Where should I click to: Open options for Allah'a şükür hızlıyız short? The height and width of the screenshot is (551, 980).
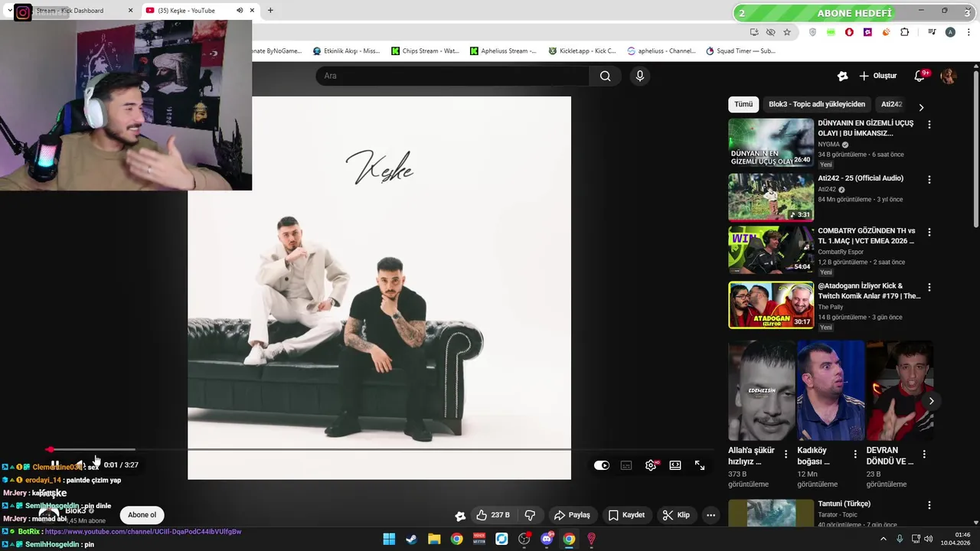click(x=786, y=454)
